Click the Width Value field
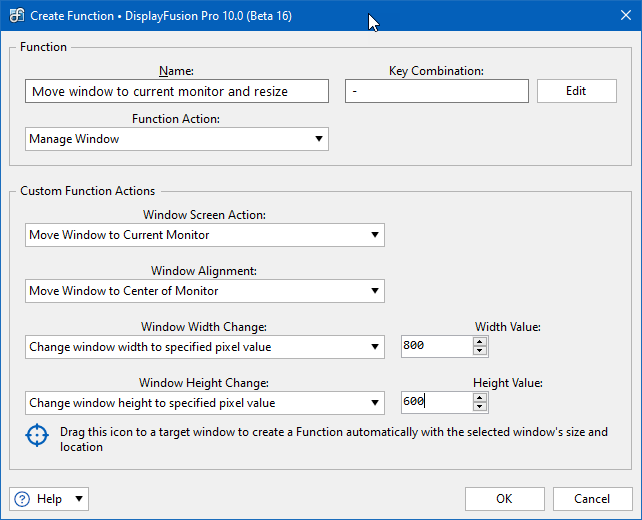This screenshot has height=520, width=642. pos(437,346)
